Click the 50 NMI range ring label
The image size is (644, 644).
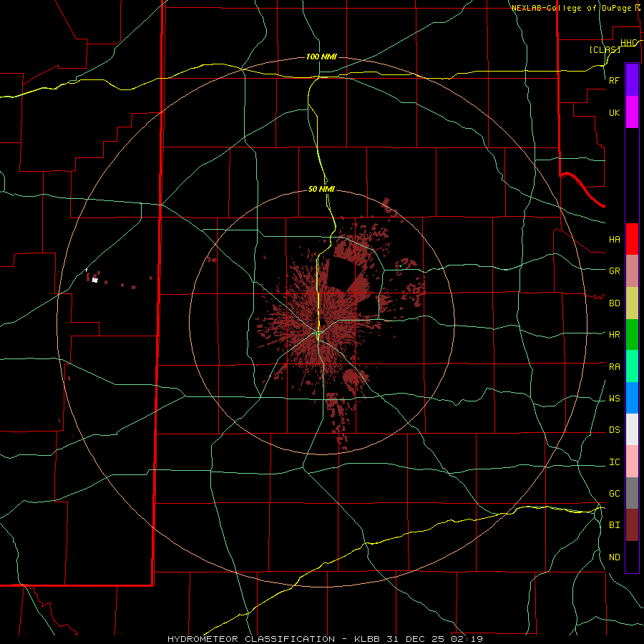tap(321, 189)
